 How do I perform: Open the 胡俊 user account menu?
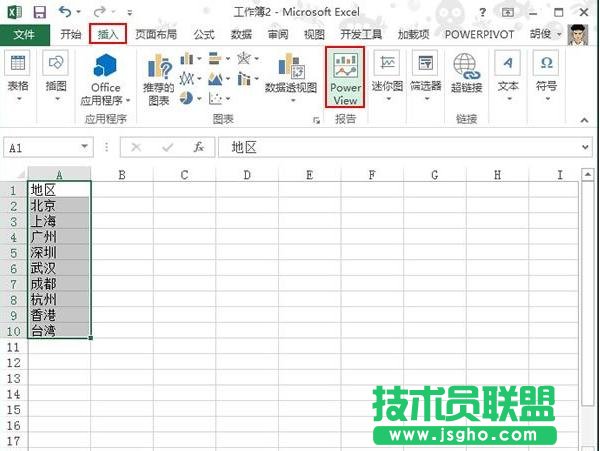point(545,34)
